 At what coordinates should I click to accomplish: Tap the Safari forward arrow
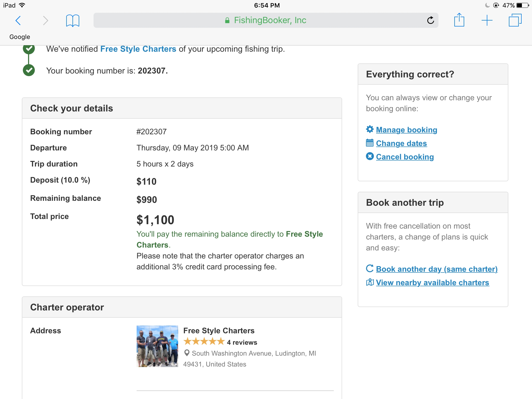click(45, 20)
